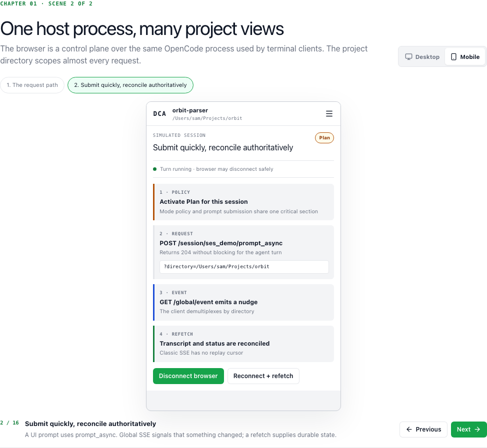Image resolution: width=487 pixels, height=448 pixels.
Task: Click the orbit-parser project name
Action: tap(190, 110)
